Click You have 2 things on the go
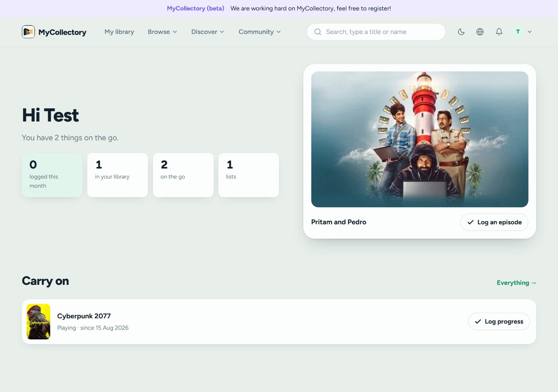 (x=70, y=138)
